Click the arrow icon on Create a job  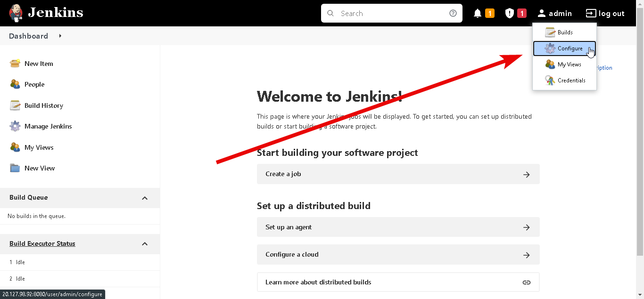pos(527,174)
